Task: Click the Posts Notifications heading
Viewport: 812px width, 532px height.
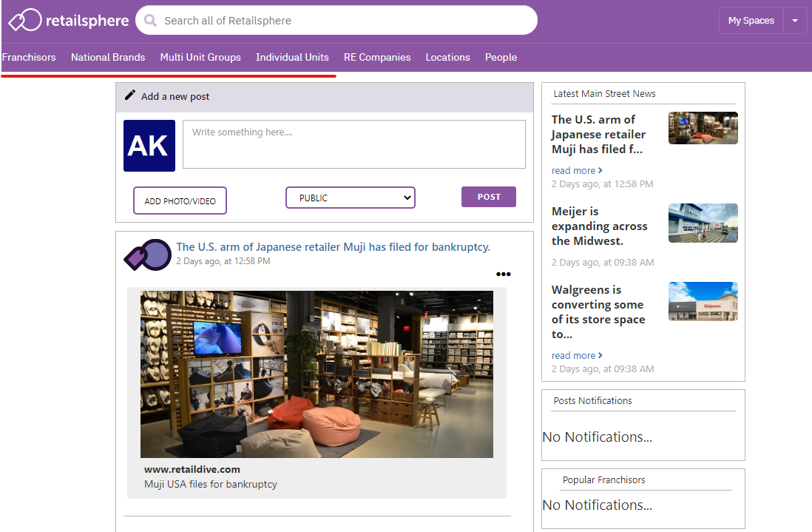Action: pyautogui.click(x=592, y=400)
